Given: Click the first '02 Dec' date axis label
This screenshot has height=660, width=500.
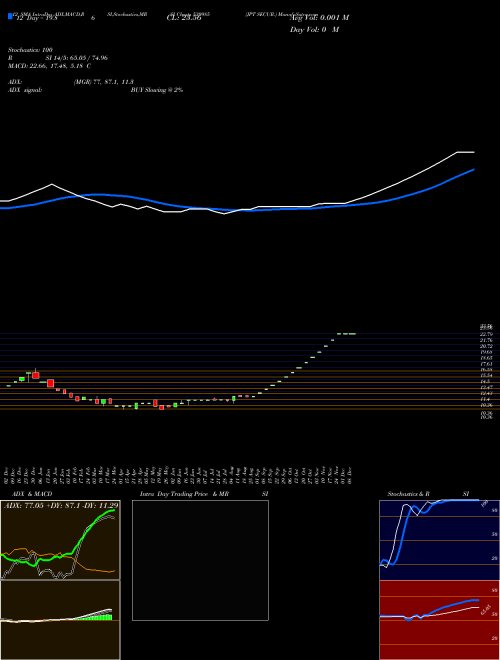Looking at the screenshot, I should tap(8, 474).
